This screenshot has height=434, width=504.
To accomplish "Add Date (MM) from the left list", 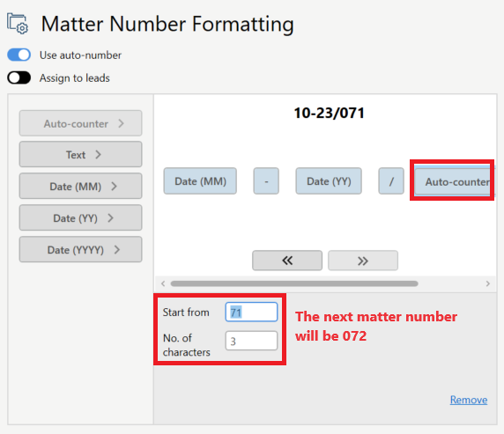I will pos(80,186).
